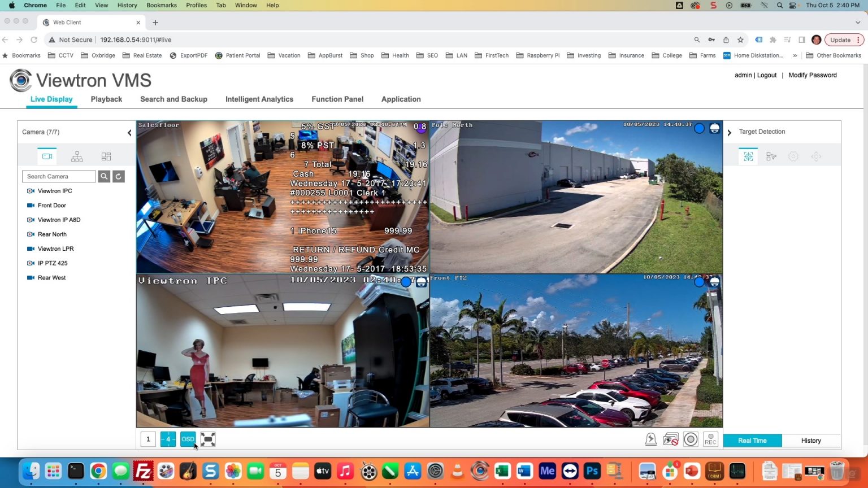Click the snapshot icon on Pole North feed

714,128
